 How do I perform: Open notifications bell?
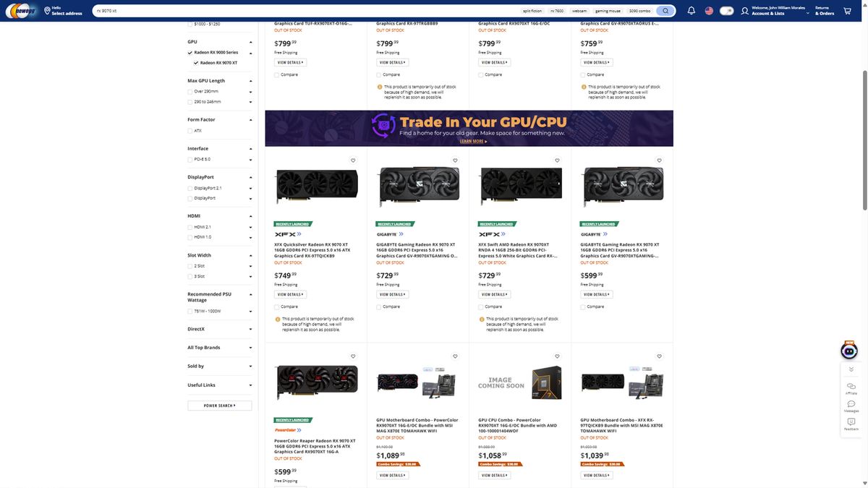click(x=691, y=11)
